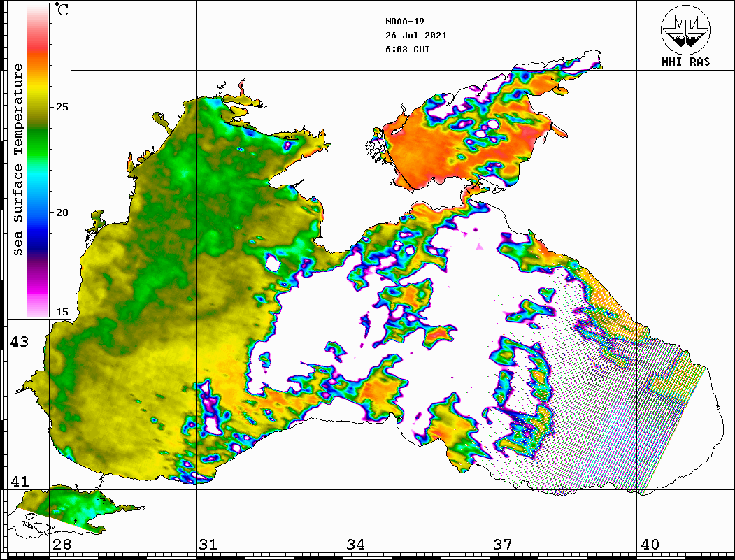
Task: Select the 'NOAA-19' satellite label
Action: pyautogui.click(x=404, y=22)
